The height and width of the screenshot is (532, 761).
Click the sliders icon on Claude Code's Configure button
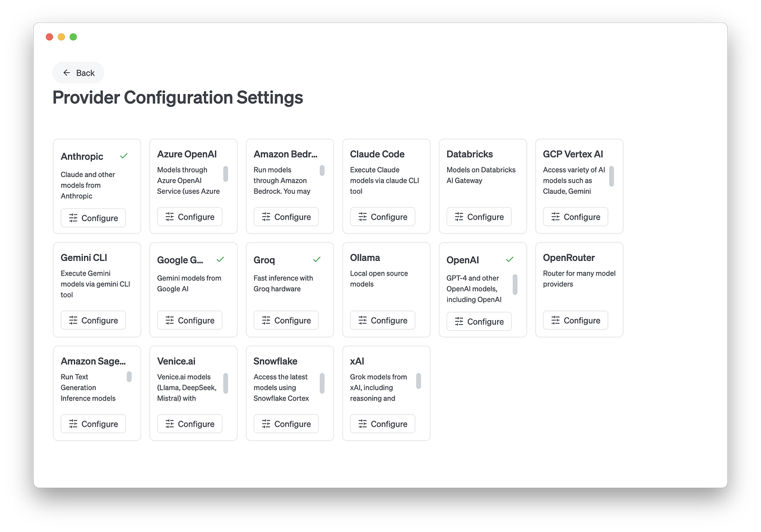click(362, 216)
